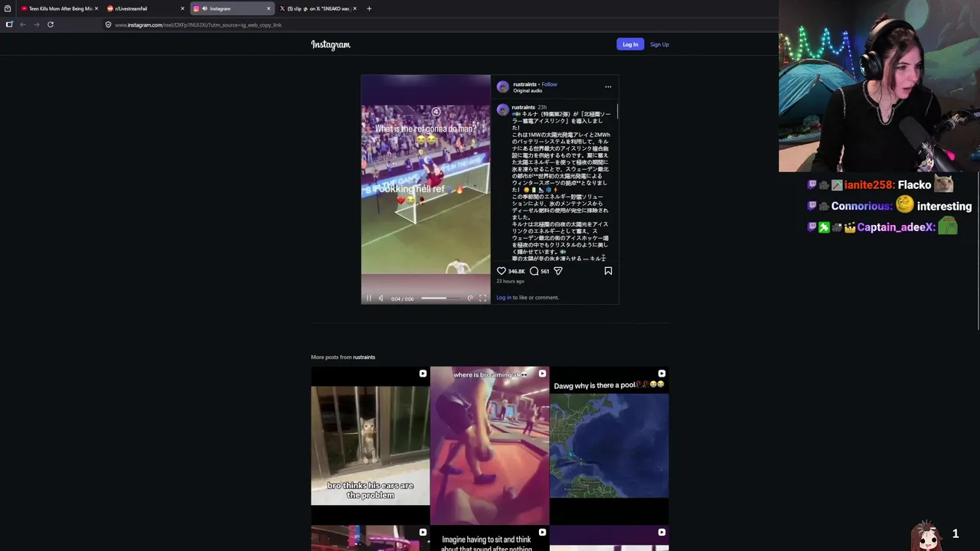980x551 pixels.
Task: Share the reel with the paper plane icon
Action: [558, 271]
